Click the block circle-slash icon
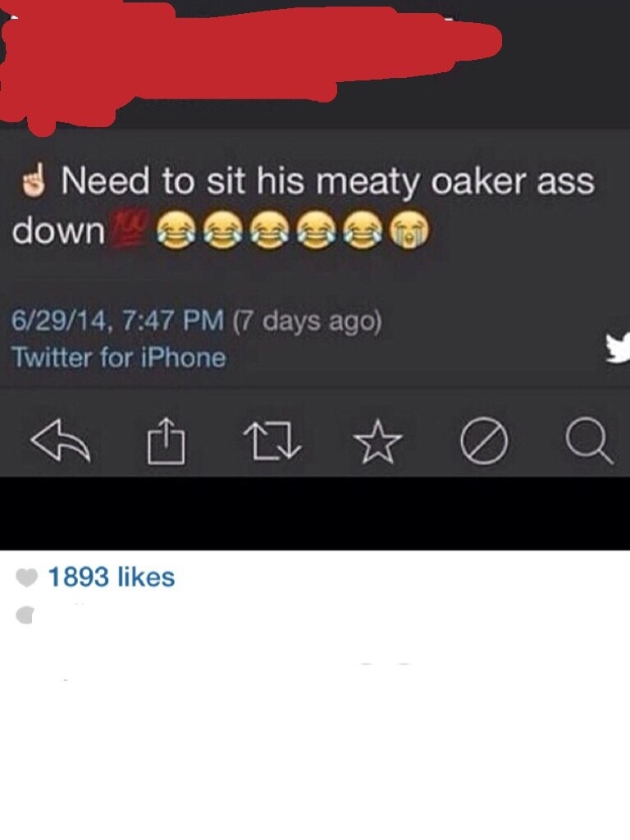The height and width of the screenshot is (840, 630). [x=484, y=440]
